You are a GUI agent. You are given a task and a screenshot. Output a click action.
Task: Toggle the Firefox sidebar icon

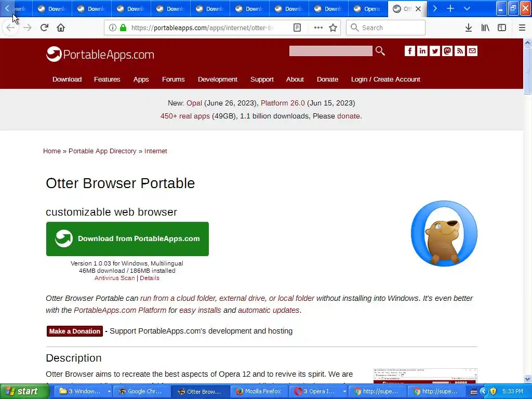pyautogui.click(x=502, y=28)
